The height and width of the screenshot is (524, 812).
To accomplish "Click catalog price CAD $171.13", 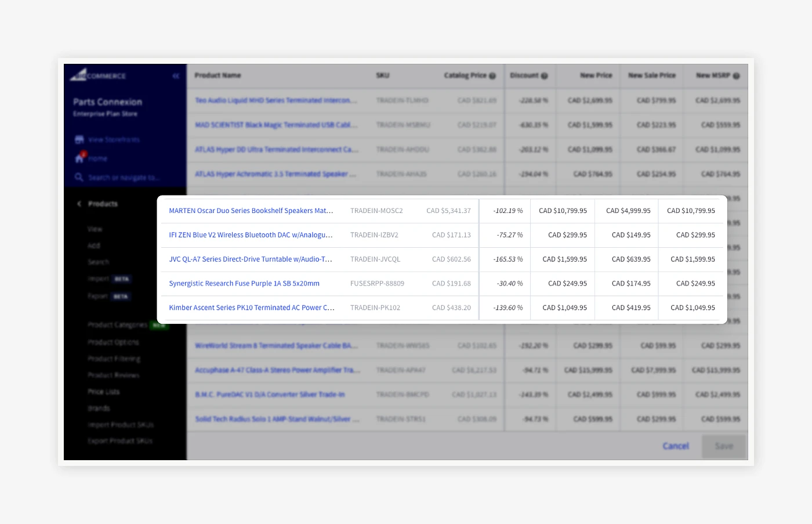I will tap(451, 235).
